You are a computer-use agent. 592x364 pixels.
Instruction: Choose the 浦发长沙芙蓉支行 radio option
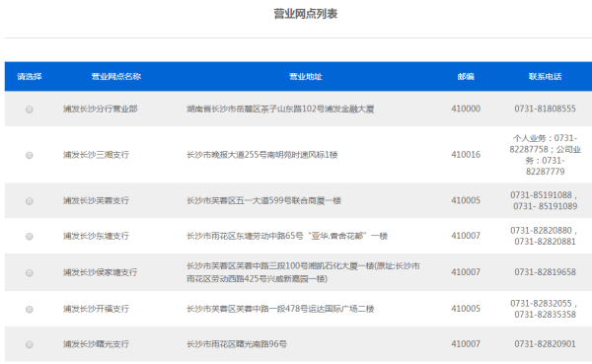click(29, 201)
